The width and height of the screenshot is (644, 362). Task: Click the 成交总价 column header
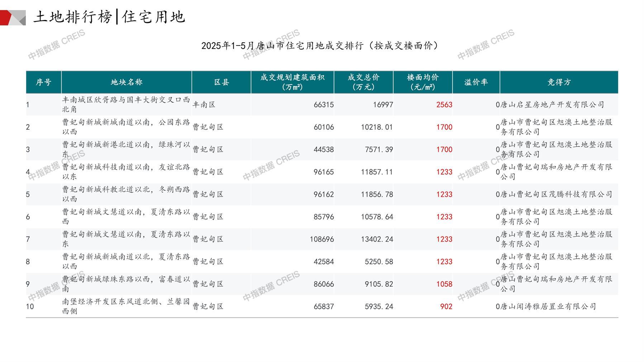[363, 82]
